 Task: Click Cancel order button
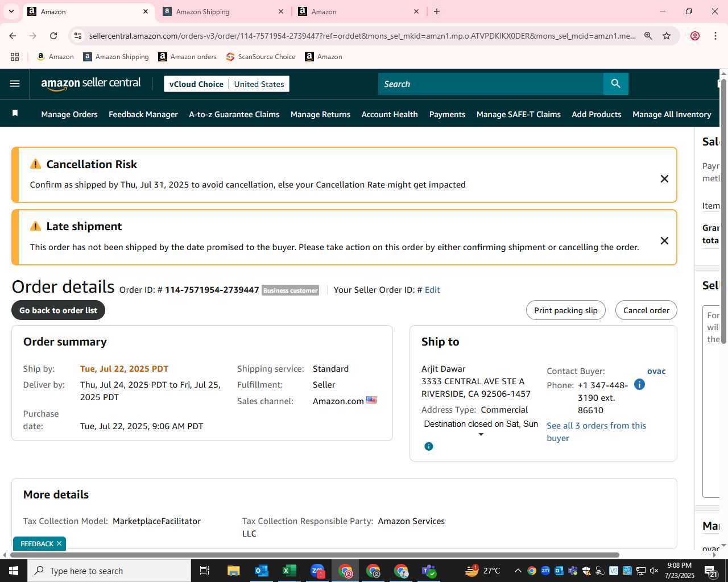pos(646,310)
